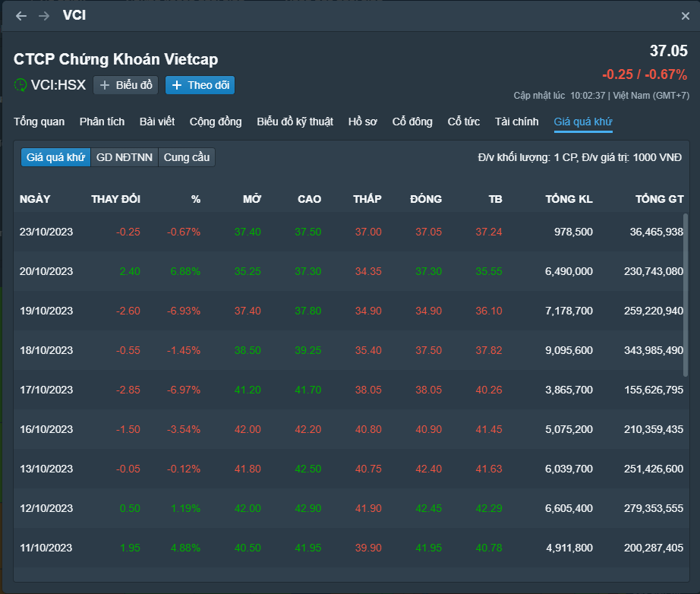This screenshot has width=700, height=594.
Task: Click the TỔNG KL column header
Action: tap(569, 199)
